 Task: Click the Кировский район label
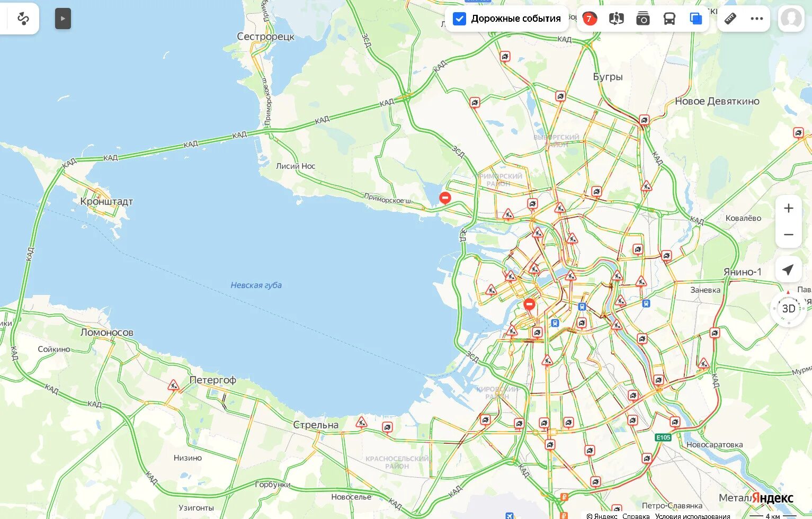(497, 392)
